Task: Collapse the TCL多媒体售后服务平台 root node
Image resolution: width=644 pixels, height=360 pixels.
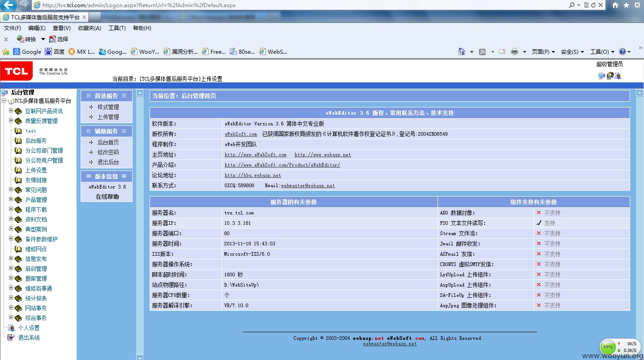Action: coord(4,101)
